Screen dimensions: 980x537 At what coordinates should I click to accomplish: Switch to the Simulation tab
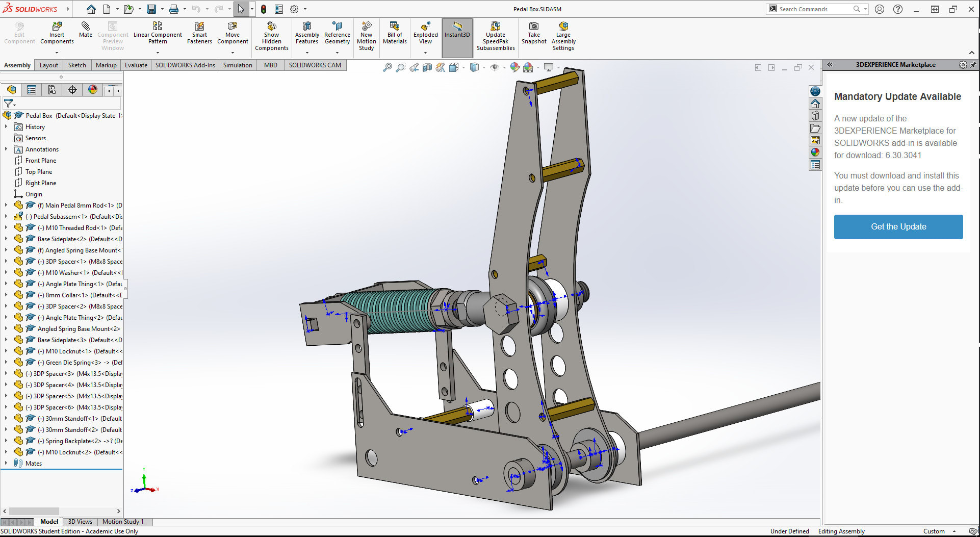(x=237, y=65)
